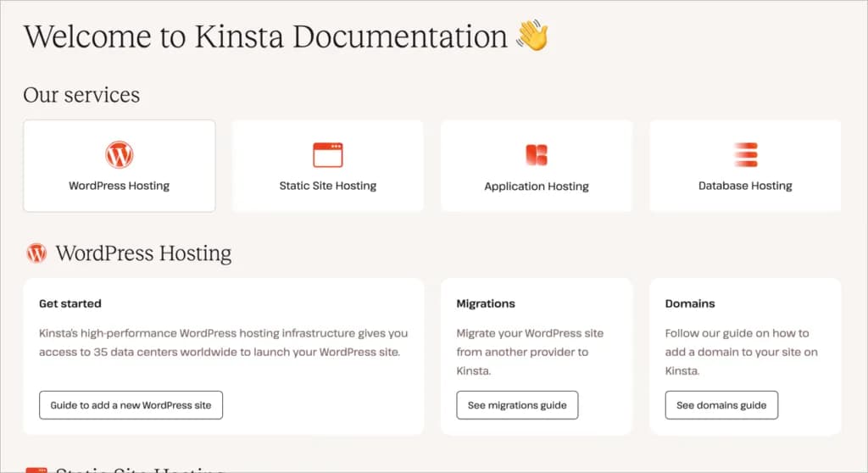Screen dimensions: 868x473
Task: Click the Get started card title
Action: (x=70, y=303)
